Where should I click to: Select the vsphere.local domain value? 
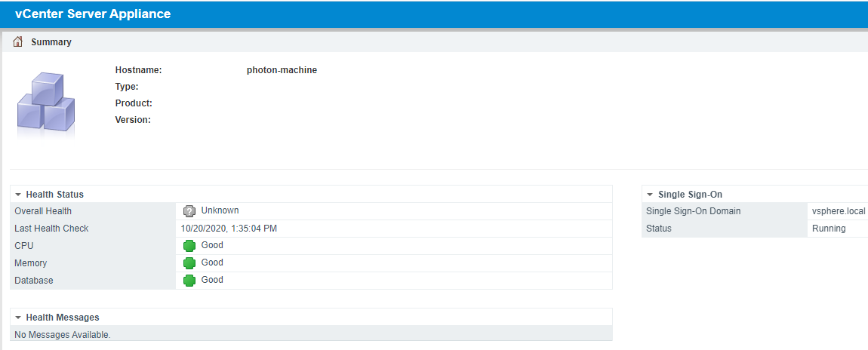(x=838, y=211)
